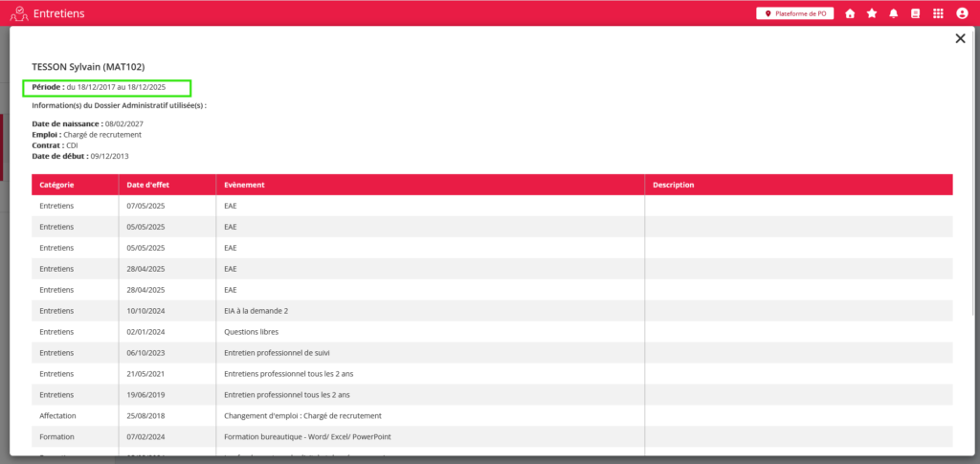Select the Changement d'emploi affectation row
The height and width of the screenshot is (464, 980).
[x=302, y=415]
